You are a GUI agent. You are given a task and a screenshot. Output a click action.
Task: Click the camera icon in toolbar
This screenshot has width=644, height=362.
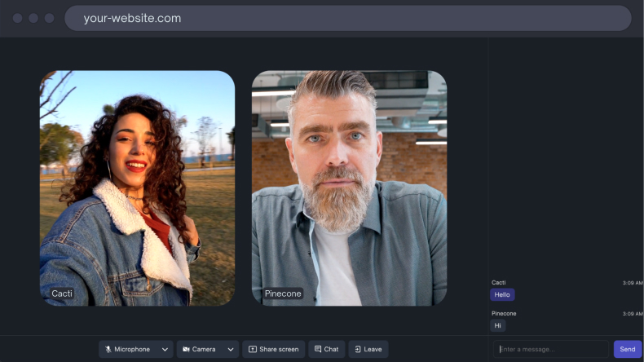point(186,350)
